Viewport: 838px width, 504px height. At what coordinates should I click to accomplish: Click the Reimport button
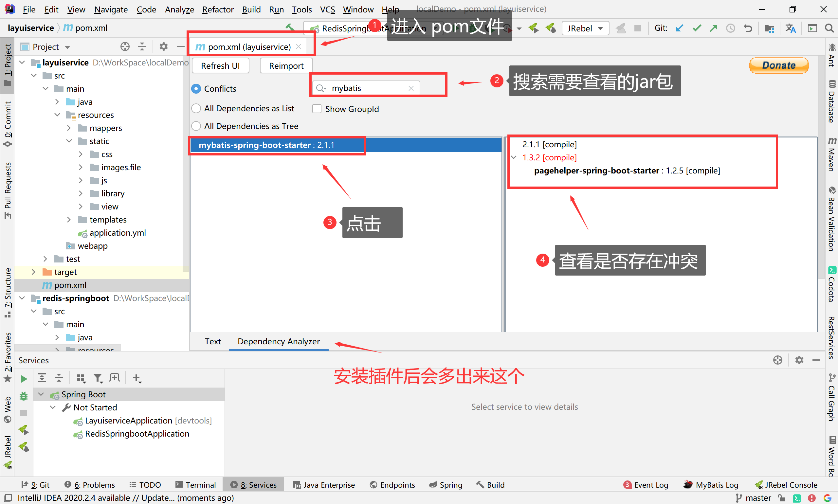pyautogui.click(x=286, y=65)
